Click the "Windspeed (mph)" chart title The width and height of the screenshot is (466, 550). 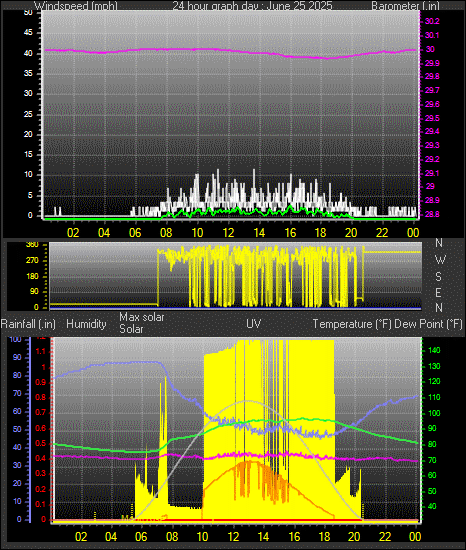click(76, 6)
